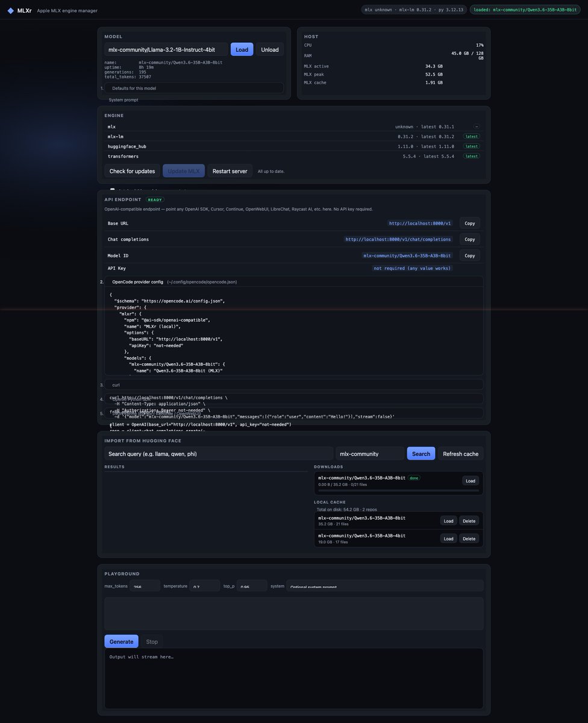
Task: Click the mlx-community author filter field
Action: click(x=370, y=454)
